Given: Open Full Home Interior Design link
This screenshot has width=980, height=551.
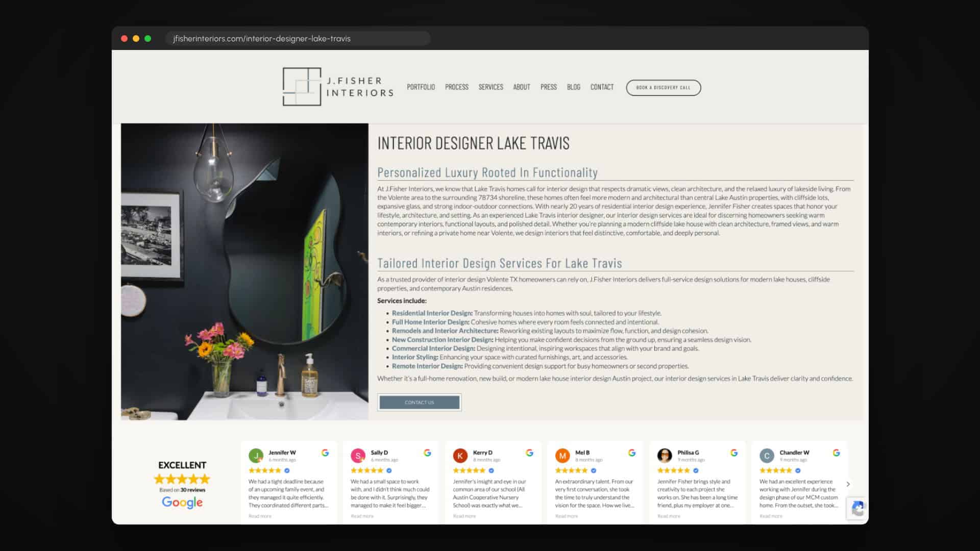Looking at the screenshot, I should click(x=430, y=322).
